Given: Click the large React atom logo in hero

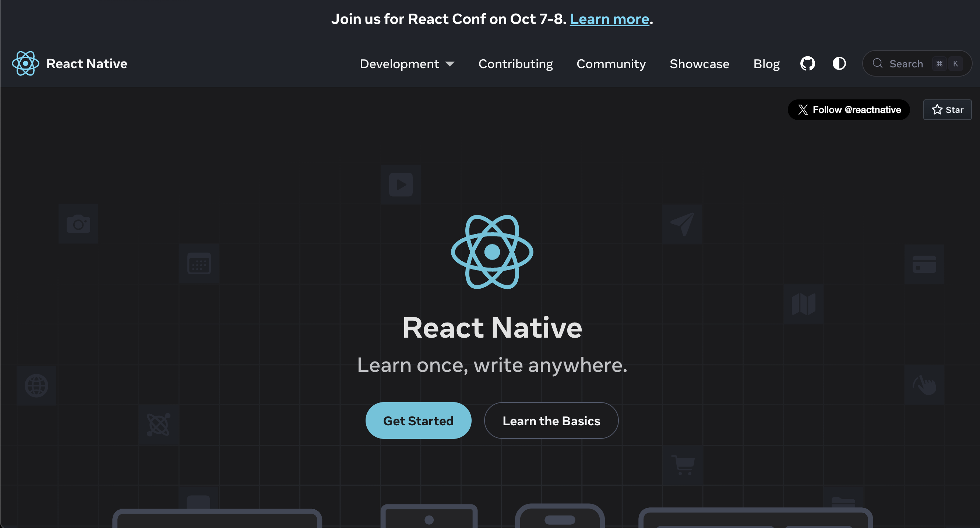Looking at the screenshot, I should click(492, 252).
